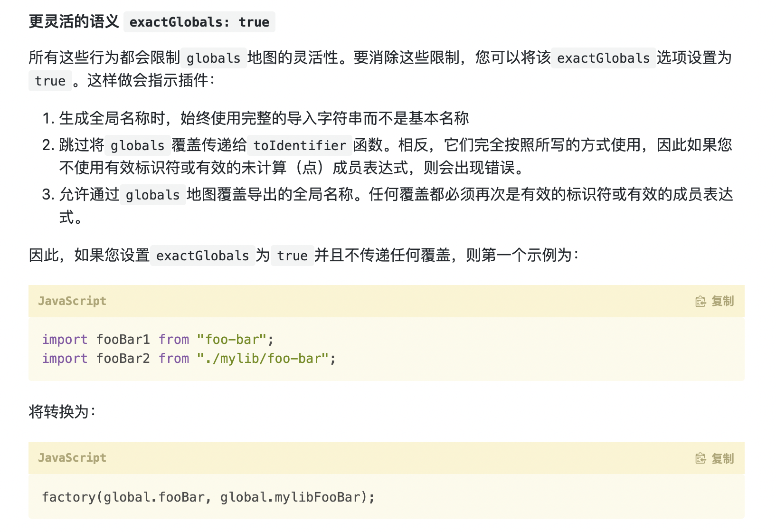Click the true code before 并且不传递任何覆盖
The height and width of the screenshot is (532, 776).
pos(293,256)
